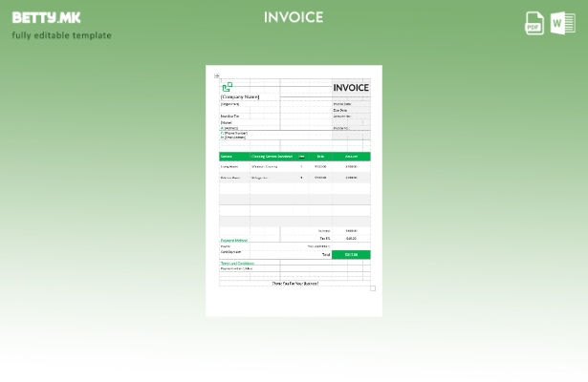
Task: Click the 'Thank You For Your Business' text
Action: [294, 284]
